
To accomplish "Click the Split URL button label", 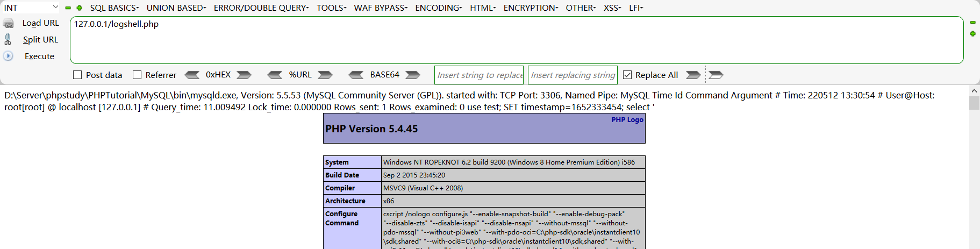I will [40, 39].
